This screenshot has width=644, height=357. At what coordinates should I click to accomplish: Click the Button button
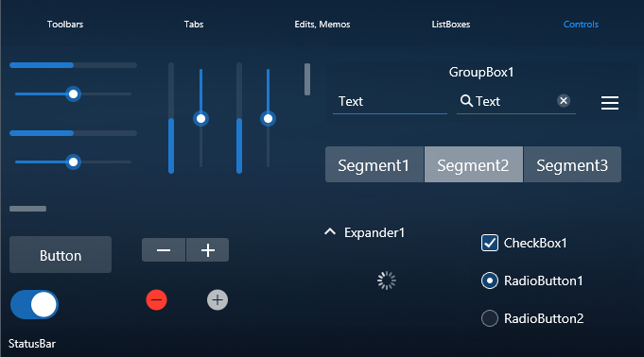point(61,254)
